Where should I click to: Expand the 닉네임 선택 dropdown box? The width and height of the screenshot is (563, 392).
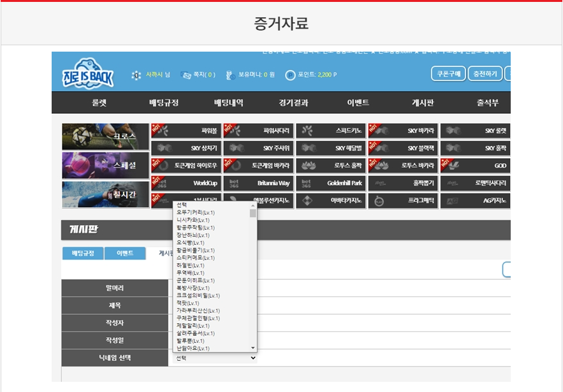click(x=216, y=358)
